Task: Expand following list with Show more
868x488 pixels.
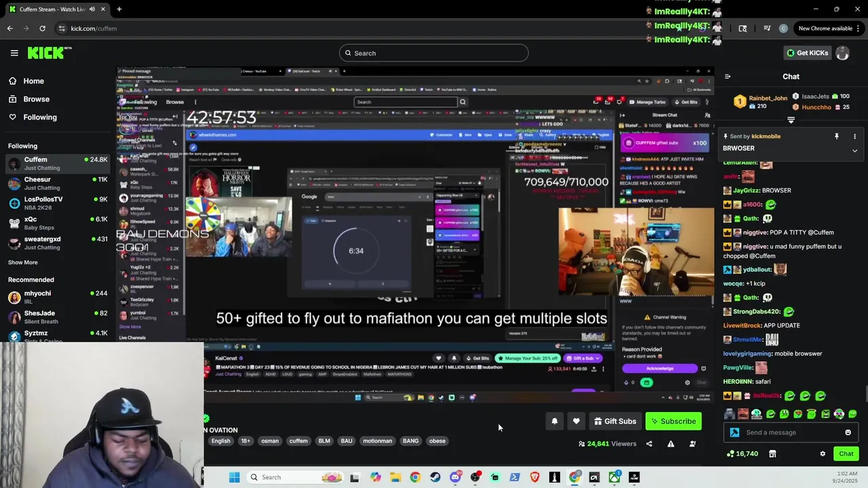Action: click(23, 262)
